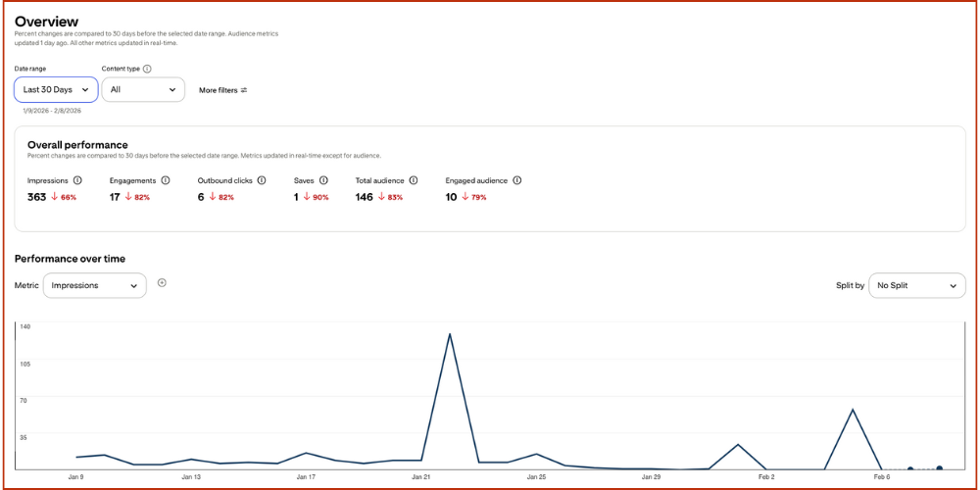Click the highest chart peak after Jan 21
Screen dimensions: 980x490
tap(449, 334)
